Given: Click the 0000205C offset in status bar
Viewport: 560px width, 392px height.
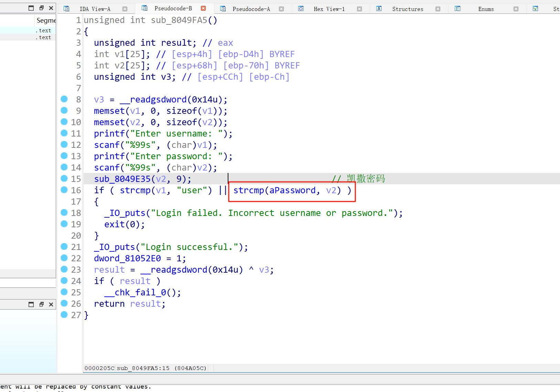Looking at the screenshot, I should click(x=99, y=368).
